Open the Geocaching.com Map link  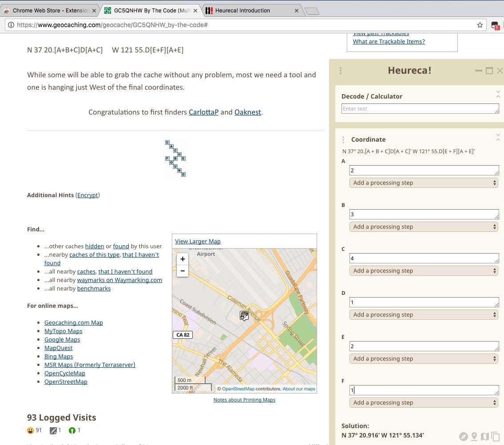[74, 322]
